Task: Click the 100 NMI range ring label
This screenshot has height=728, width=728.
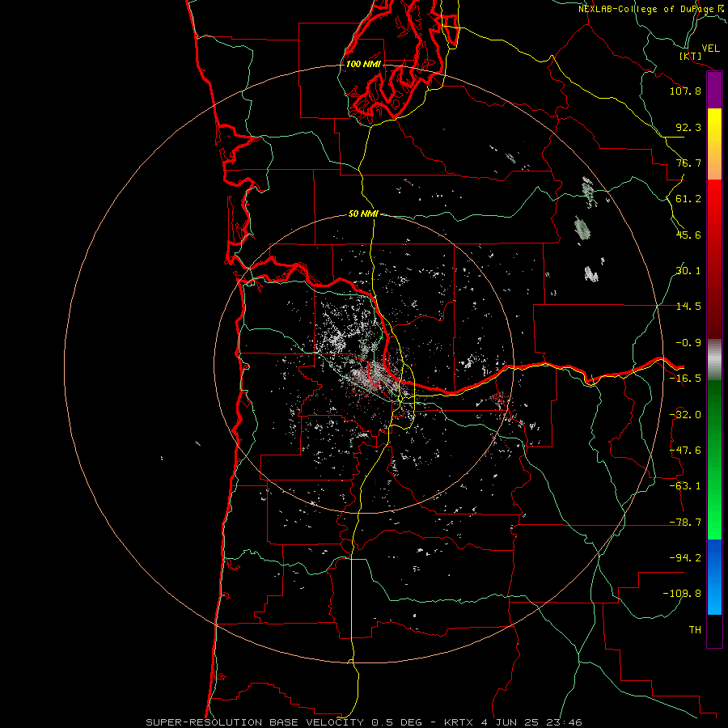Action: [x=363, y=64]
